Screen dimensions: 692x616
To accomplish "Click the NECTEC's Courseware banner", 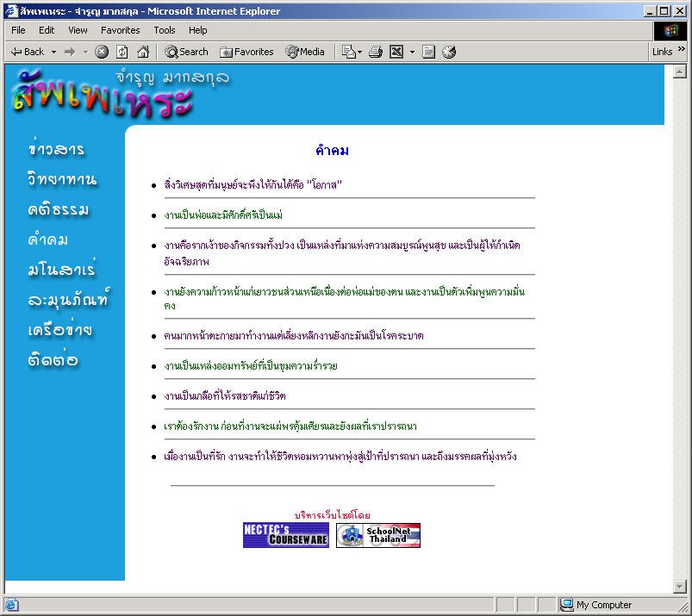I will [286, 535].
